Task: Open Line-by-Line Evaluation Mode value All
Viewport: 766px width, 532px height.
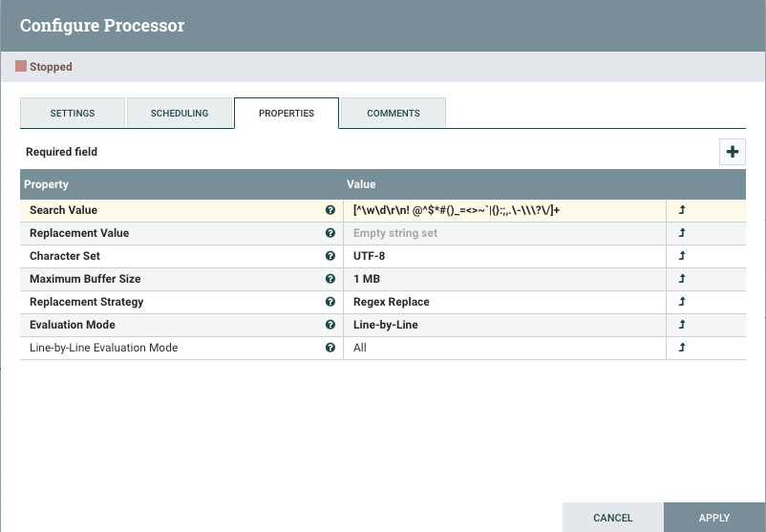Action: coord(360,348)
